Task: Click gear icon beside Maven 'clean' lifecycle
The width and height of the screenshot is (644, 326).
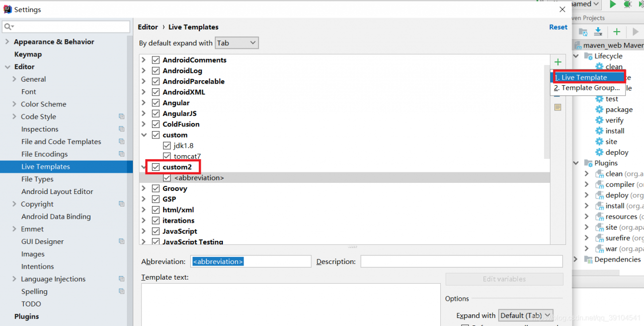Action: tap(599, 67)
